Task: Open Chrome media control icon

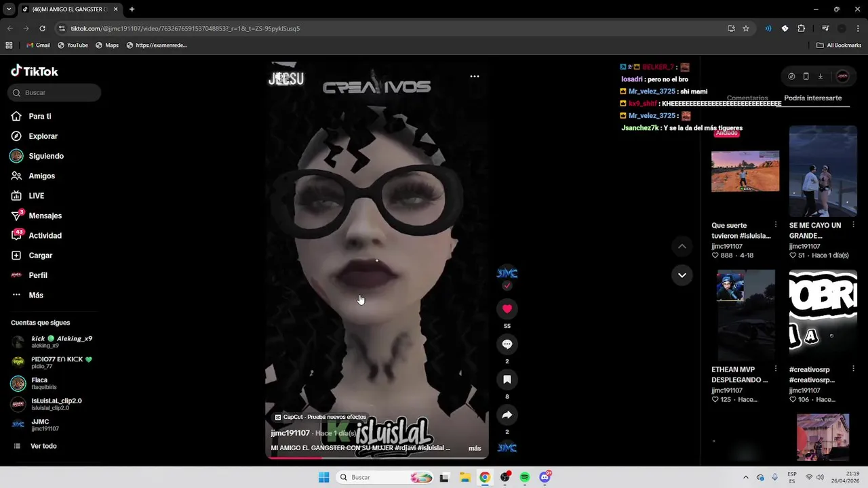Action: pos(825,28)
